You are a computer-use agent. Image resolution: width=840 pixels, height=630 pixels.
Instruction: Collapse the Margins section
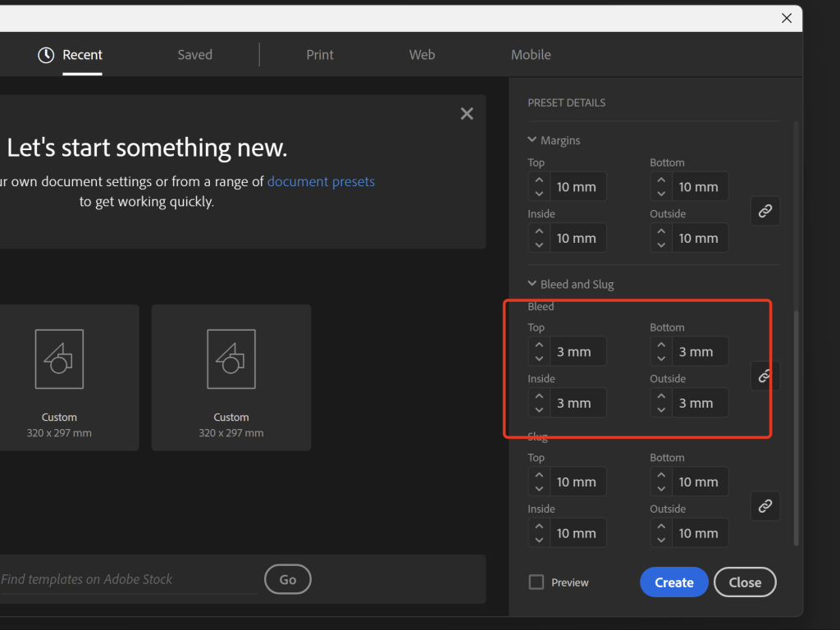[x=532, y=140]
